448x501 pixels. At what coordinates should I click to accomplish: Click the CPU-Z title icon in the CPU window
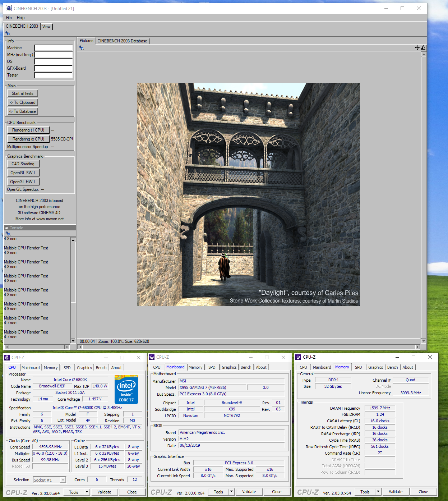(7, 358)
